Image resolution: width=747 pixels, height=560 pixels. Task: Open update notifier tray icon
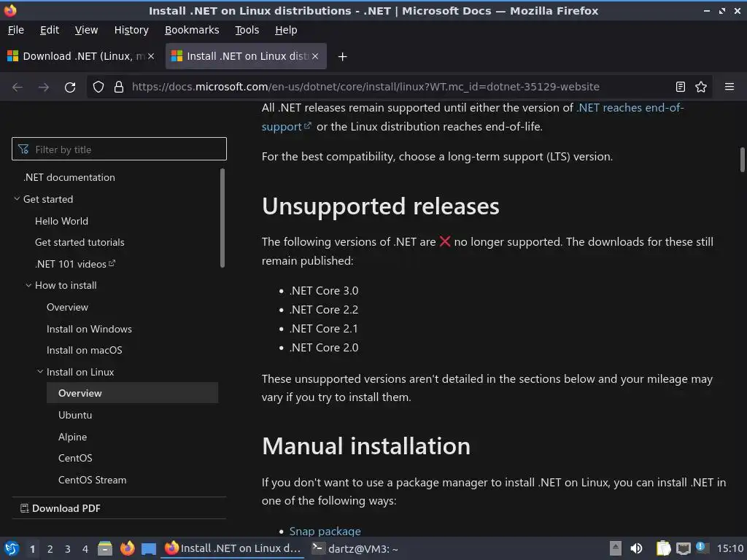(703, 548)
